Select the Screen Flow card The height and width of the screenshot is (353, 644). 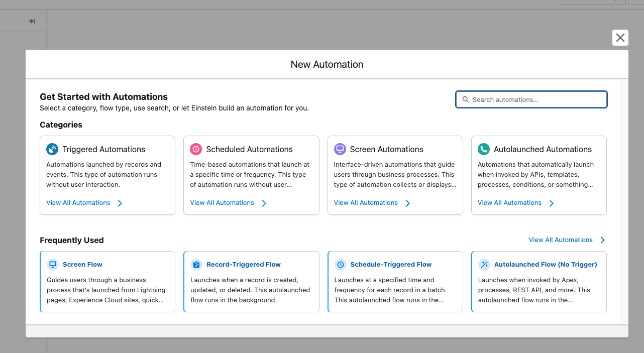tap(107, 282)
